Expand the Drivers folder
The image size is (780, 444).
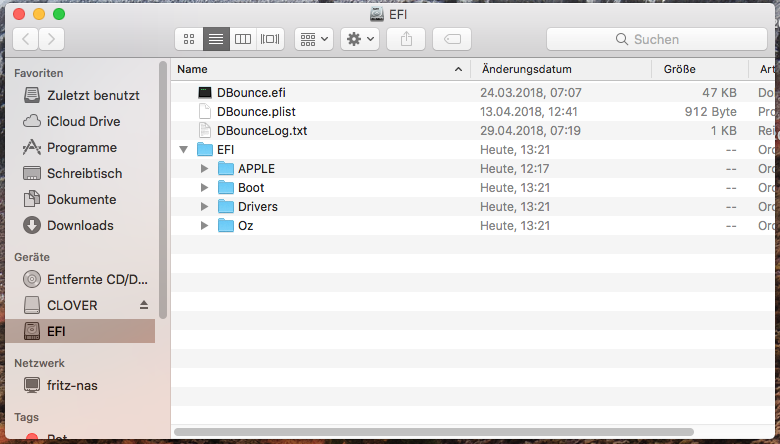click(x=204, y=206)
